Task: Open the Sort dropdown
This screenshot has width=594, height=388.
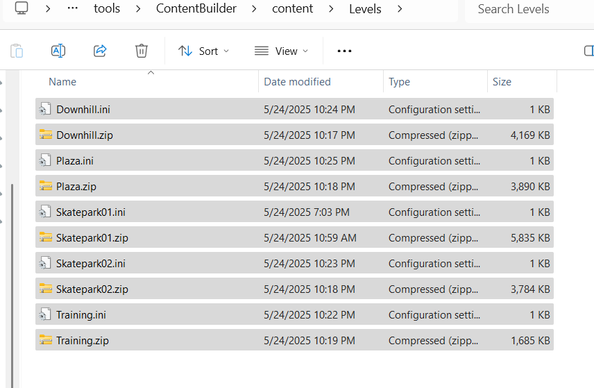Action: (204, 51)
